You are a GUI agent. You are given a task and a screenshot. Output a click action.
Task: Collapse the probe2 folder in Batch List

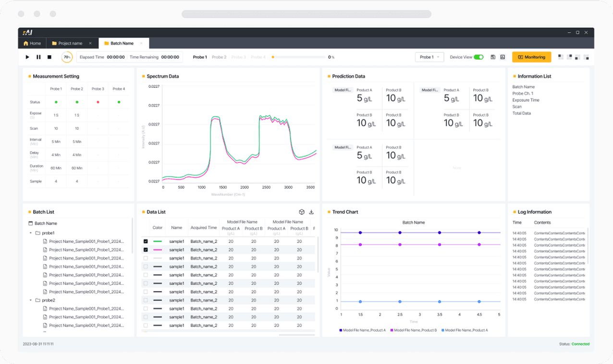tap(31, 300)
